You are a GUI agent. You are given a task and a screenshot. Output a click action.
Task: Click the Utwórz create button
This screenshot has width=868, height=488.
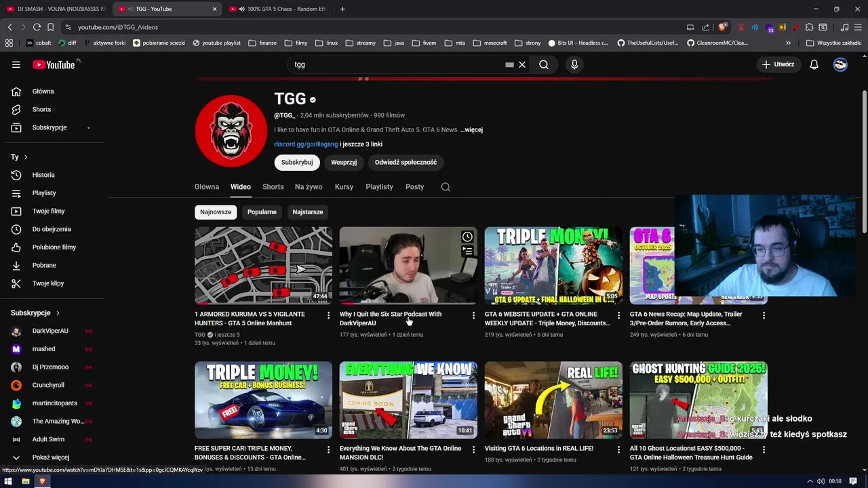(x=778, y=64)
